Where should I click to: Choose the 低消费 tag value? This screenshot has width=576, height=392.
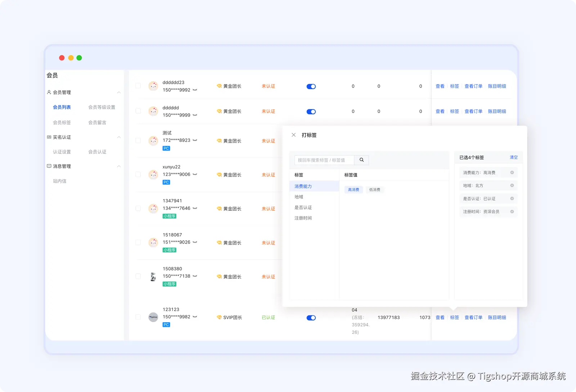tap(375, 190)
